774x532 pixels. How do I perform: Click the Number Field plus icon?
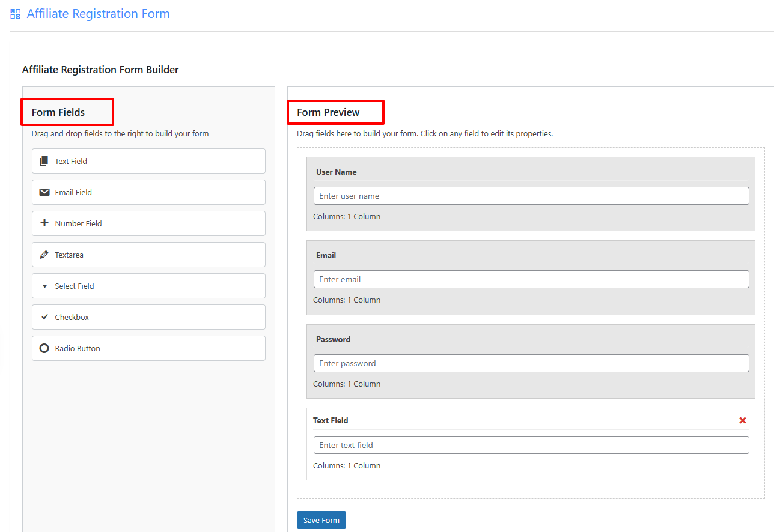pos(44,223)
